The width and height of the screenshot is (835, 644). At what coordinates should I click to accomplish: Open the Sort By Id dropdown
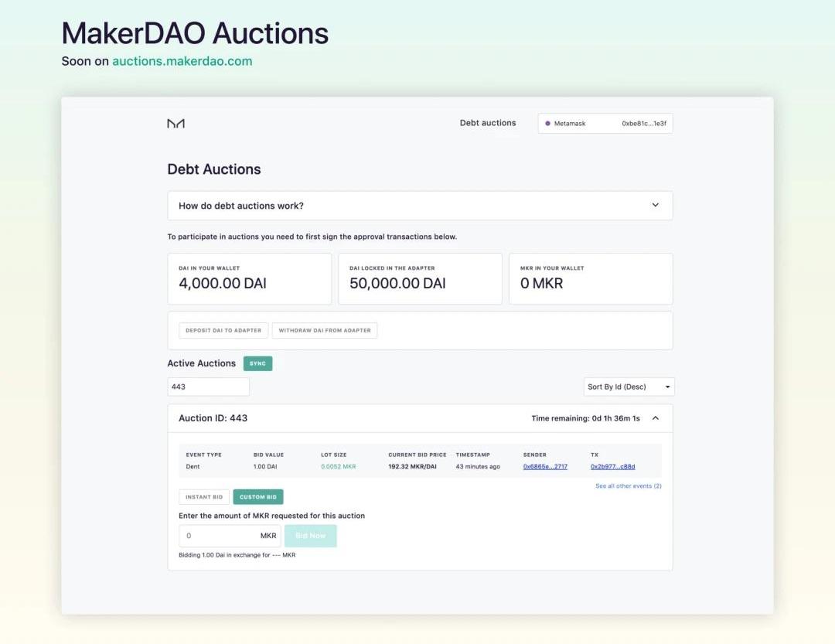click(x=629, y=387)
